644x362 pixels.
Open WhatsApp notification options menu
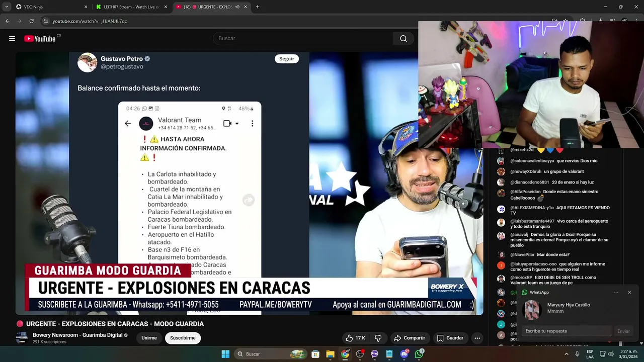pyautogui.click(x=616, y=292)
